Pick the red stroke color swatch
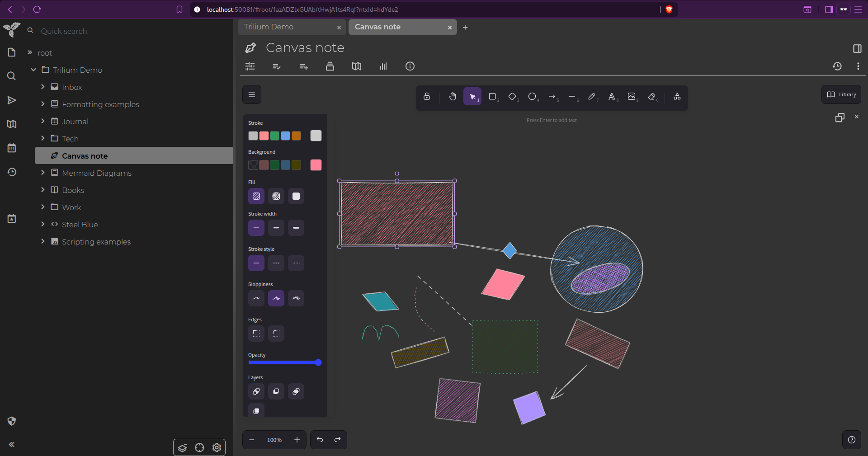 tap(264, 136)
